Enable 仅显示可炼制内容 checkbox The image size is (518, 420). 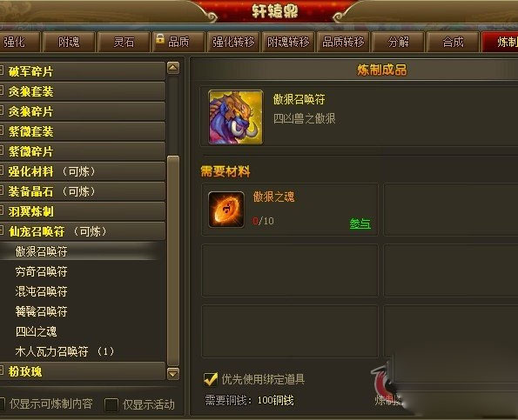[2, 403]
